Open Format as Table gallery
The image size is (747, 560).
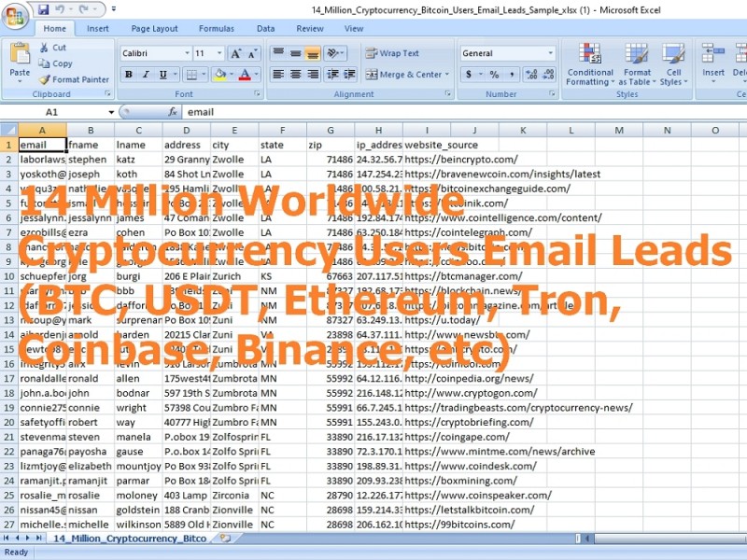637,63
